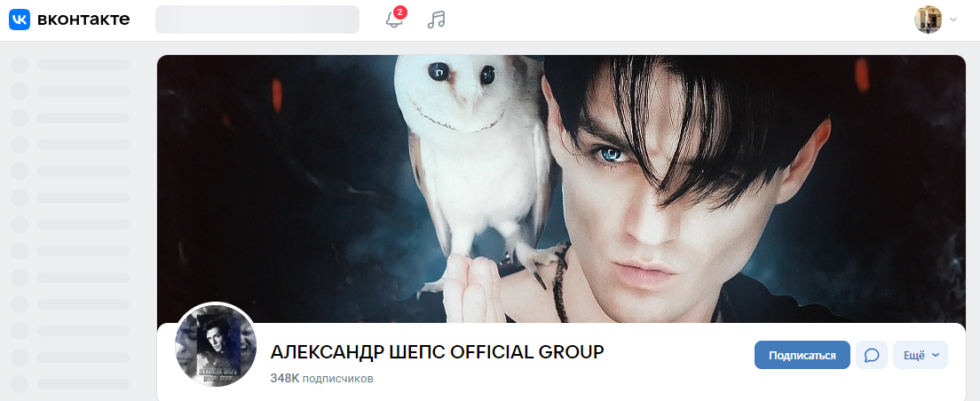Click the АЛЕКСАНДР ШЕПС OFFICIAL GROUP title
Image resolution: width=980 pixels, height=401 pixels.
pos(437,352)
